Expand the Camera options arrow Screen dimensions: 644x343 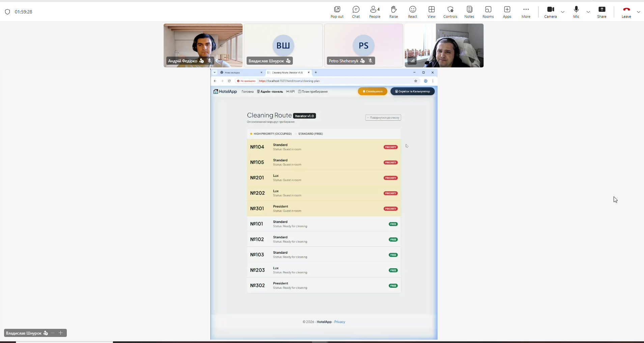click(x=563, y=12)
